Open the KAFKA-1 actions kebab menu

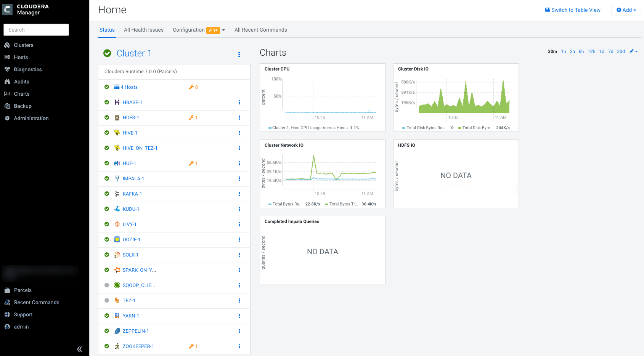pos(239,194)
